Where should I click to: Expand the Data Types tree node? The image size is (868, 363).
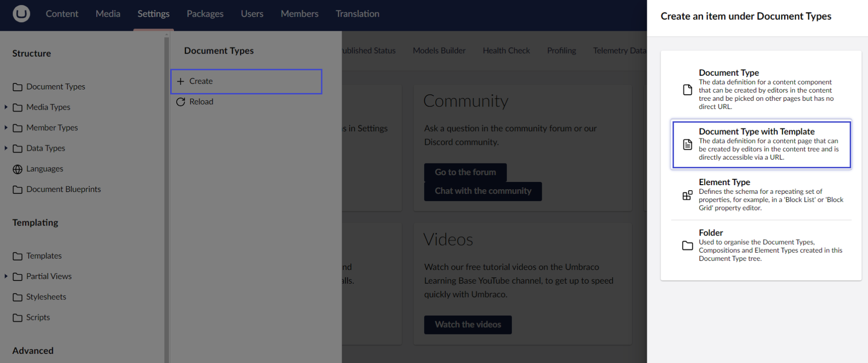[x=6, y=148]
